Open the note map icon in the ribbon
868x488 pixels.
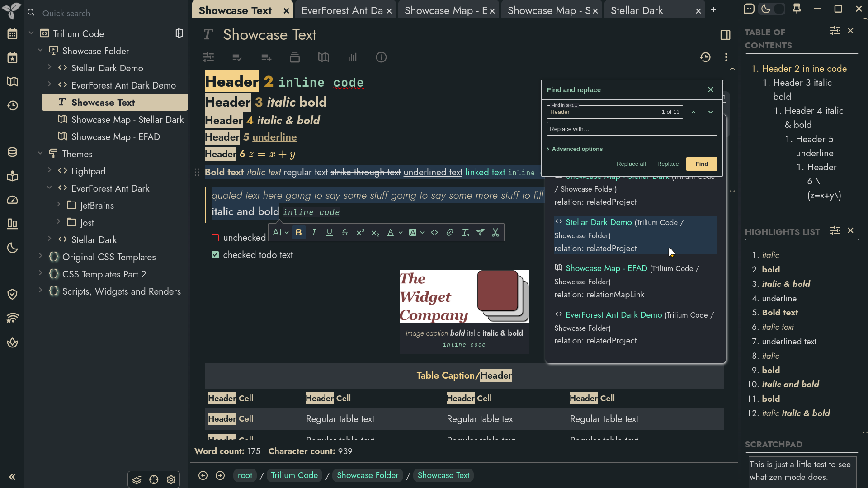coord(324,57)
